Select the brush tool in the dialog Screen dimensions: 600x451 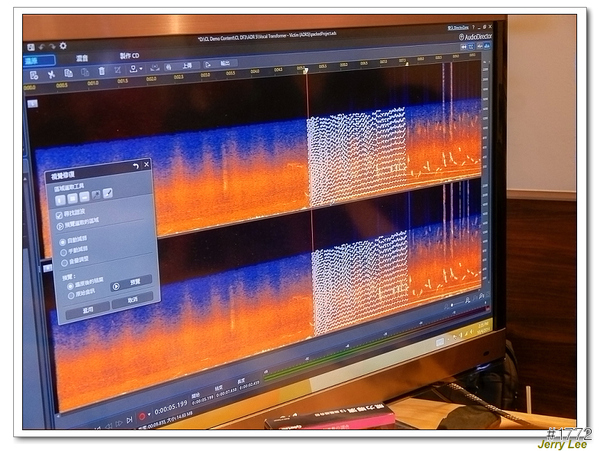[x=108, y=193]
